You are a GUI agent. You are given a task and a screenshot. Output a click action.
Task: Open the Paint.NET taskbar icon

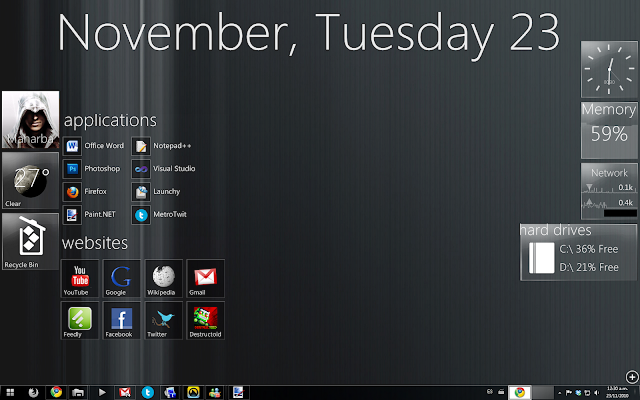[238, 393]
